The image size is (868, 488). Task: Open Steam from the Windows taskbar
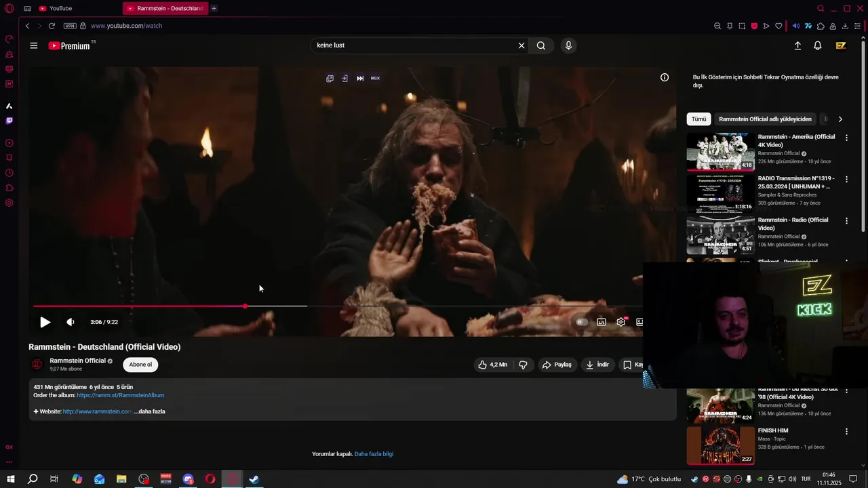(x=254, y=479)
